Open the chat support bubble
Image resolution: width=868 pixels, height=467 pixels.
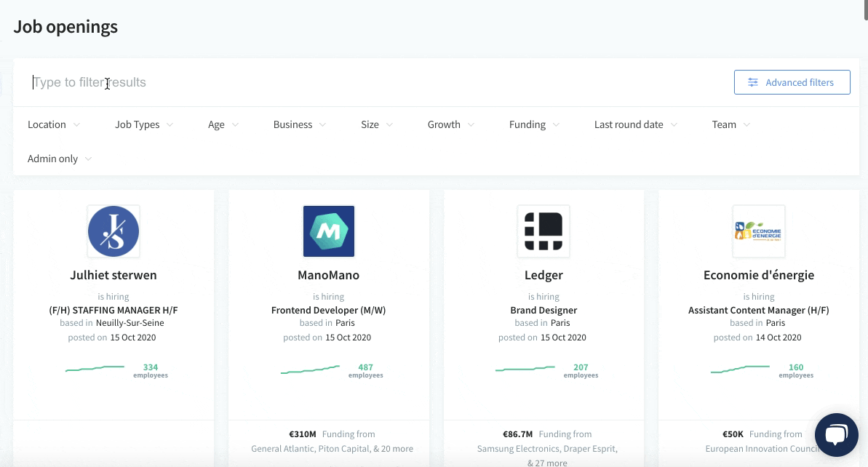pyautogui.click(x=837, y=435)
